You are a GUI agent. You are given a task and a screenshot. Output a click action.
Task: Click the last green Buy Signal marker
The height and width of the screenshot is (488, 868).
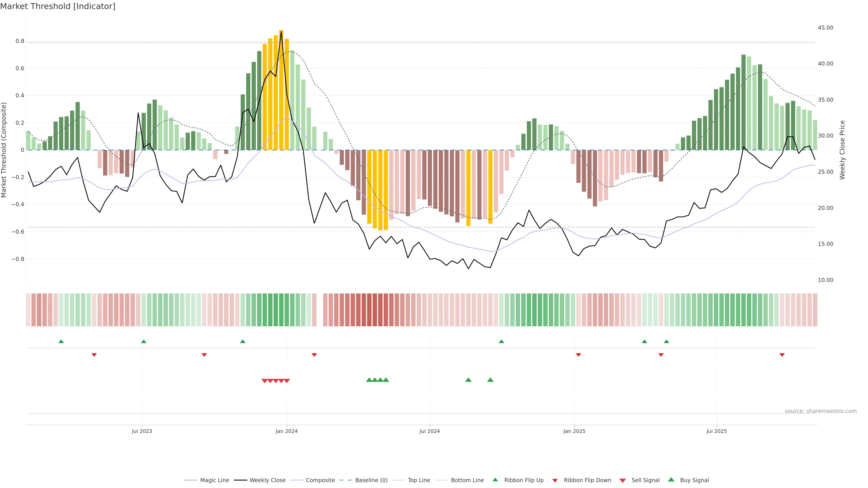click(490, 380)
